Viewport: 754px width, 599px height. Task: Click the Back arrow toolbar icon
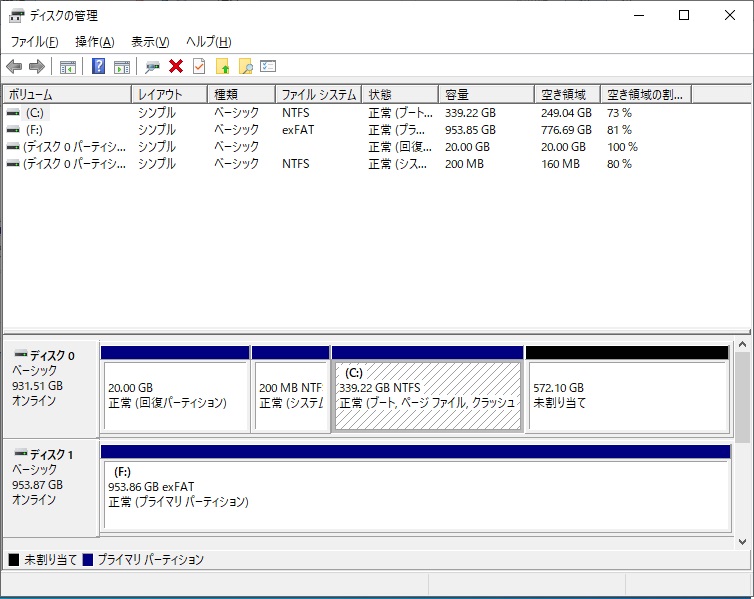coord(14,66)
